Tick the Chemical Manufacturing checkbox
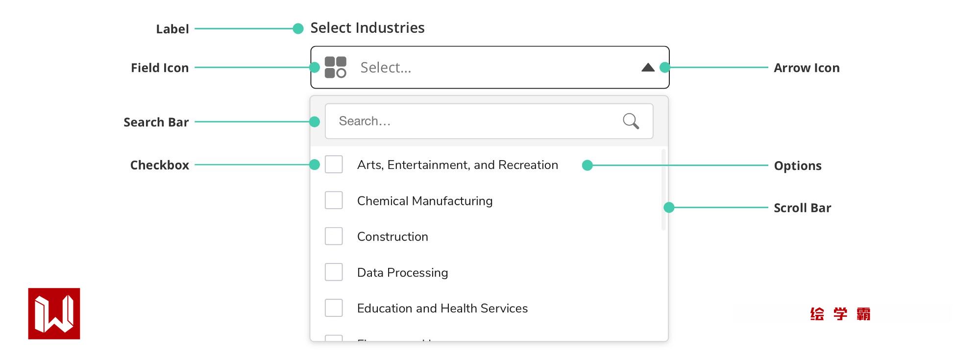 coord(334,200)
